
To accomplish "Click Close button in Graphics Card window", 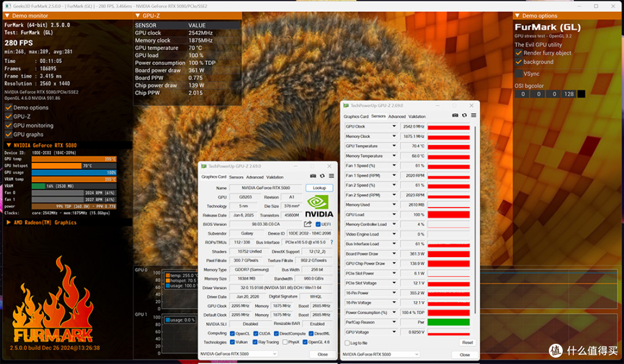I will point(323,354).
